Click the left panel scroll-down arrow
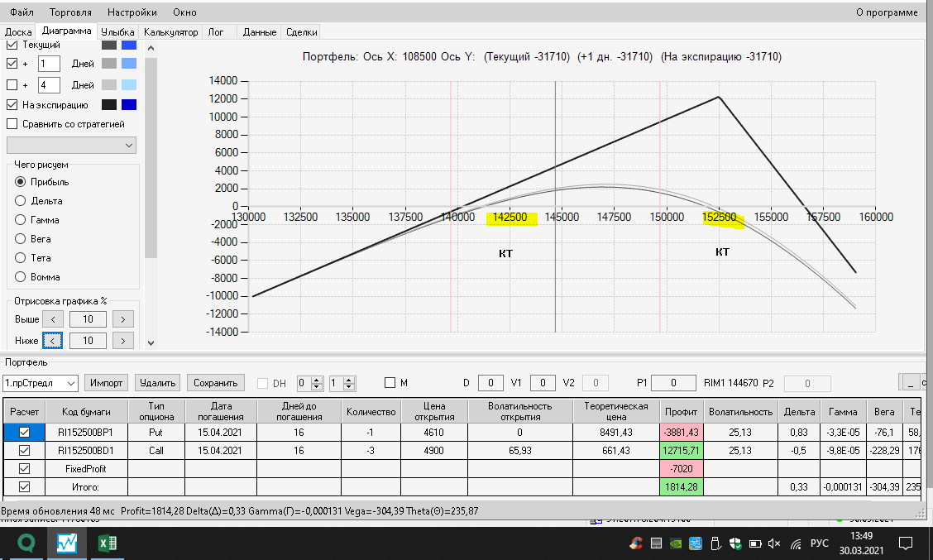933x560 pixels. click(x=151, y=342)
